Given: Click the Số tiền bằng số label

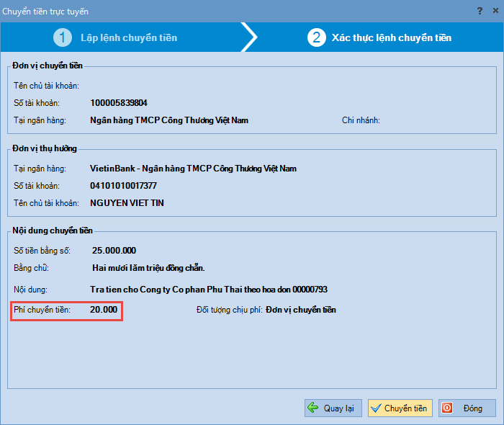Looking at the screenshot, I should (42, 251).
